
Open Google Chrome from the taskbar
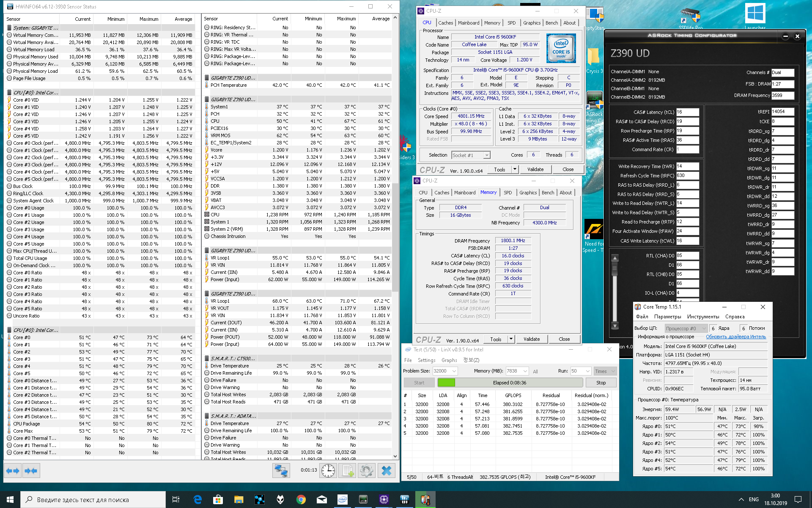(x=301, y=500)
